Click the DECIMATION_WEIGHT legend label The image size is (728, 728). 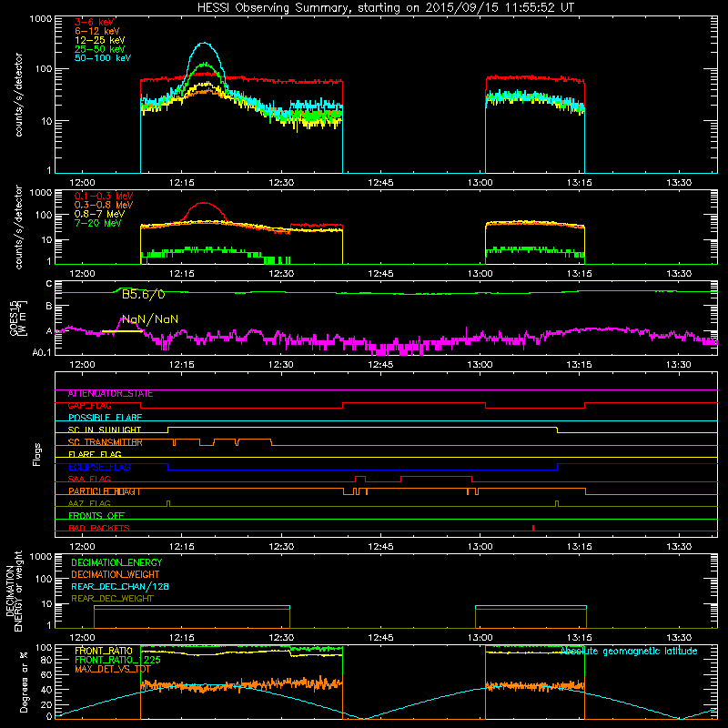[x=116, y=575]
